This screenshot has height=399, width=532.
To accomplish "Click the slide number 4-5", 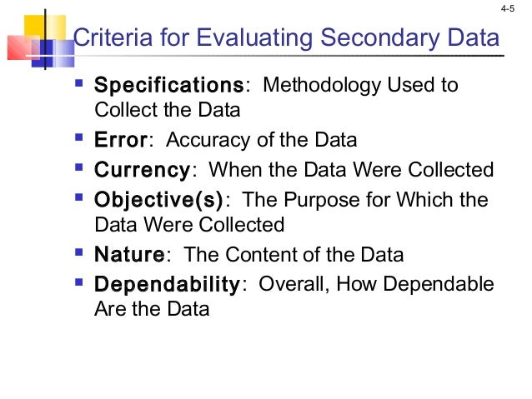I will [x=508, y=9].
